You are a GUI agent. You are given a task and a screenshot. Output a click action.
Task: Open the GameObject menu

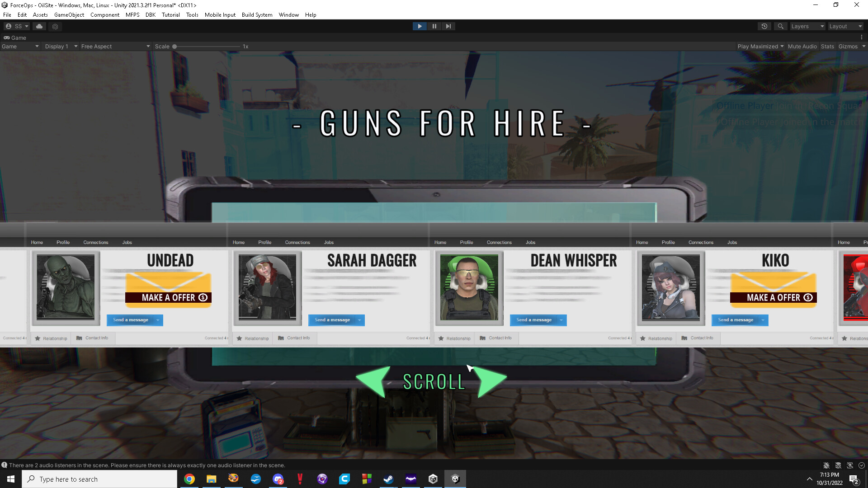click(69, 14)
